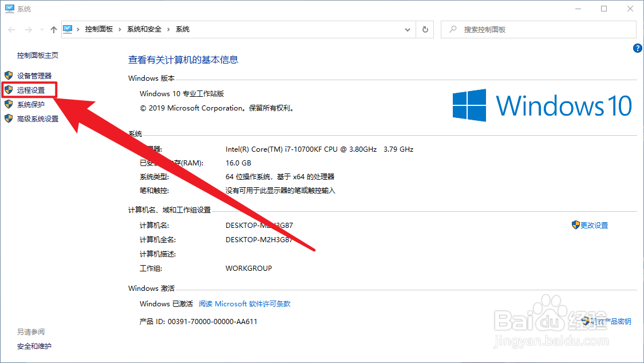
Task: Expand chevron after 系统和安全 breadcrumb
Action: 168,29
